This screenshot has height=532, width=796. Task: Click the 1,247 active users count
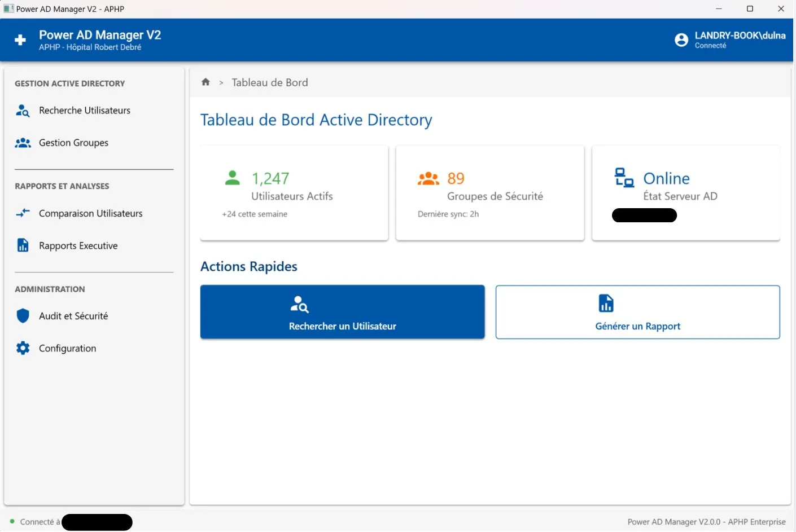click(x=270, y=178)
